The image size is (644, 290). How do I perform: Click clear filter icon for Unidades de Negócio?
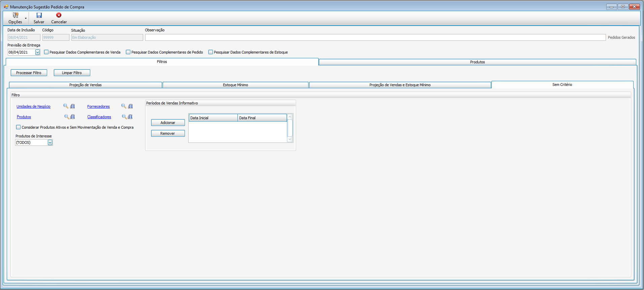[x=72, y=106]
